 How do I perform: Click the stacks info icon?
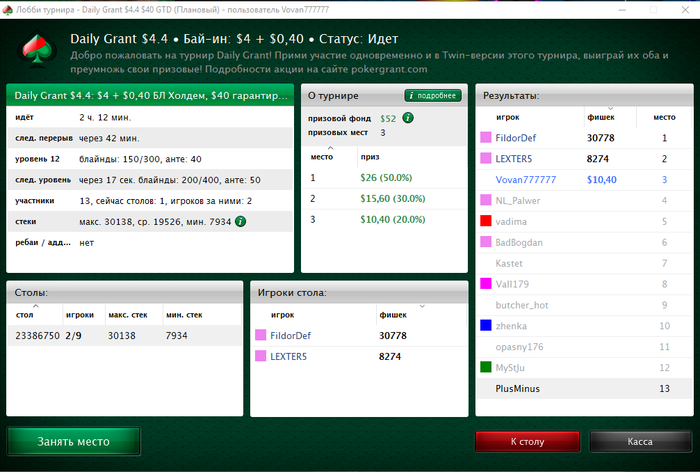(x=240, y=221)
